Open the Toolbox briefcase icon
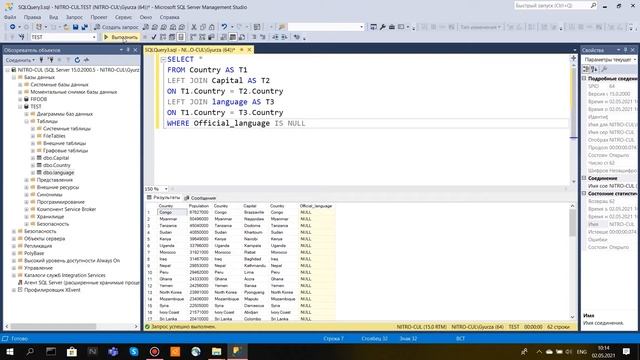 point(392,27)
